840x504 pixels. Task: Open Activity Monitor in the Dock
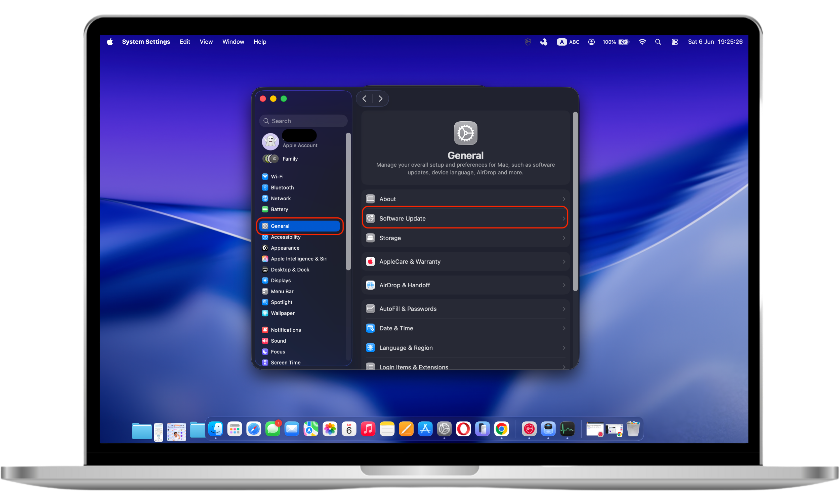567,429
